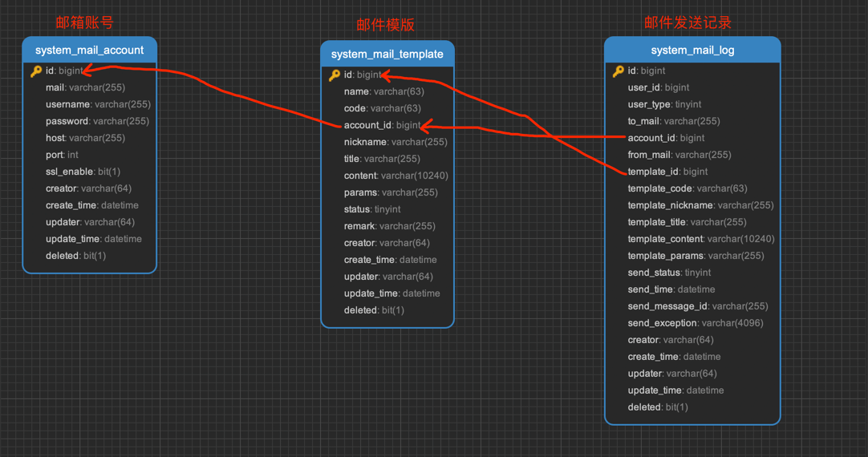Select the system_mail_account table header
This screenshot has height=457, width=868.
[x=89, y=50]
